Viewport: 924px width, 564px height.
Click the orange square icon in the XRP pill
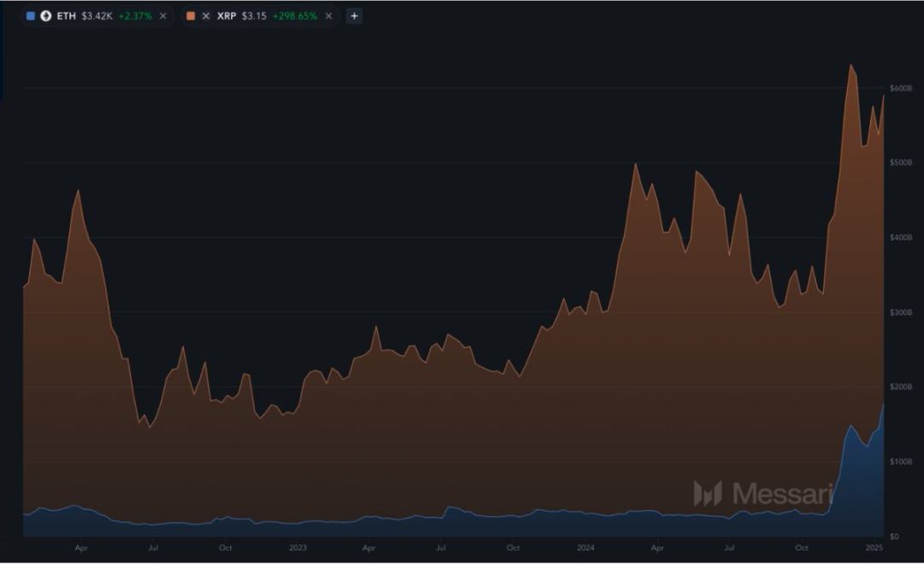pyautogui.click(x=190, y=15)
